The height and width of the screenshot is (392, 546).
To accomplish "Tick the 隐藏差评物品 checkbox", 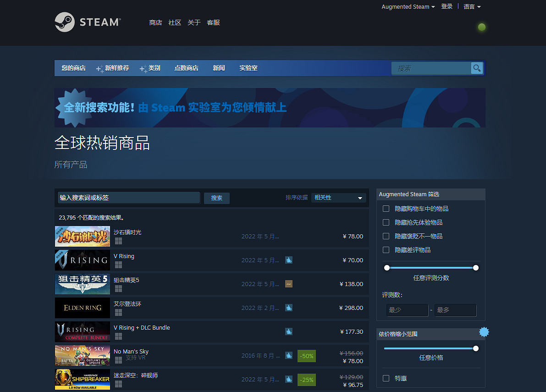I will click(x=386, y=250).
